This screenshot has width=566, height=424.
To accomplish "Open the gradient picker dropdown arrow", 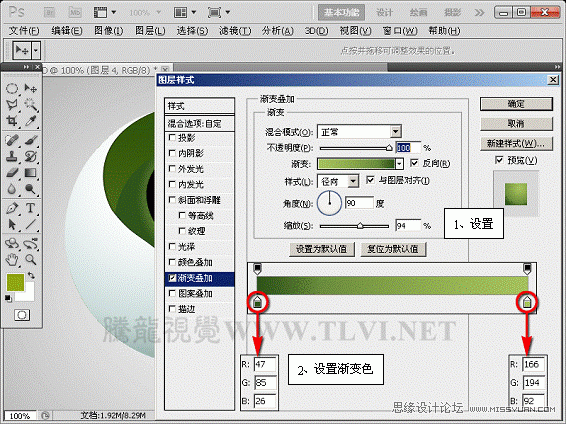I will [399, 164].
